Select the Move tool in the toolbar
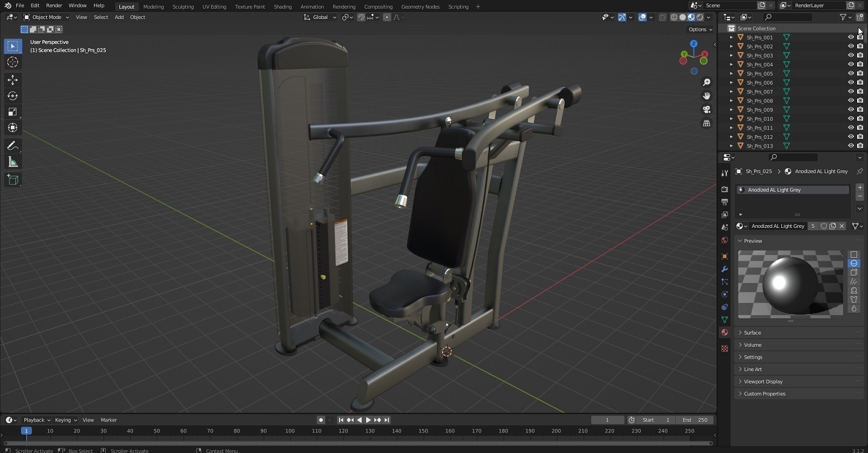 pyautogui.click(x=12, y=80)
